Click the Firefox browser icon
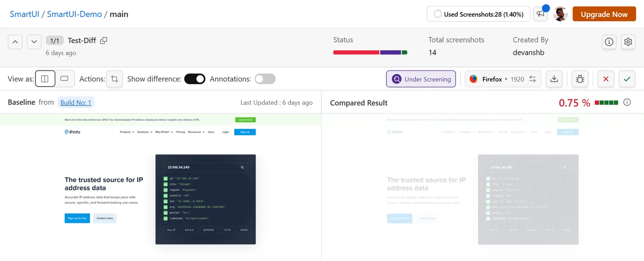644x261 pixels. click(474, 79)
